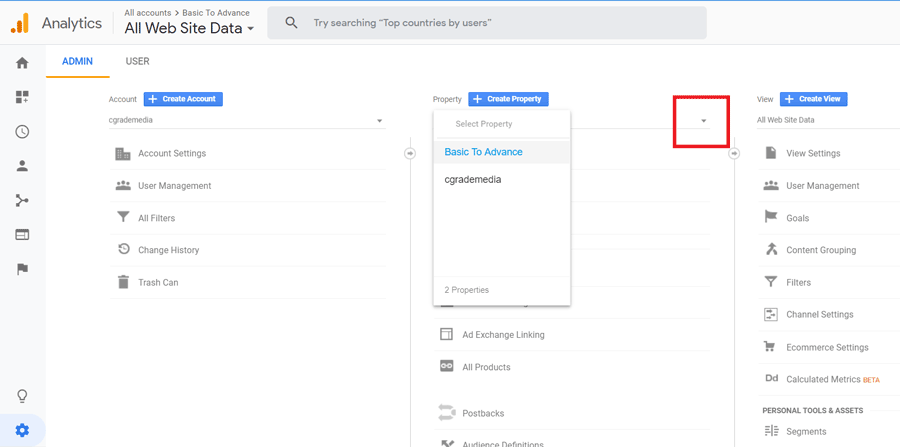Click the All accounts breadcrumb
The image size is (900, 447).
tap(148, 13)
